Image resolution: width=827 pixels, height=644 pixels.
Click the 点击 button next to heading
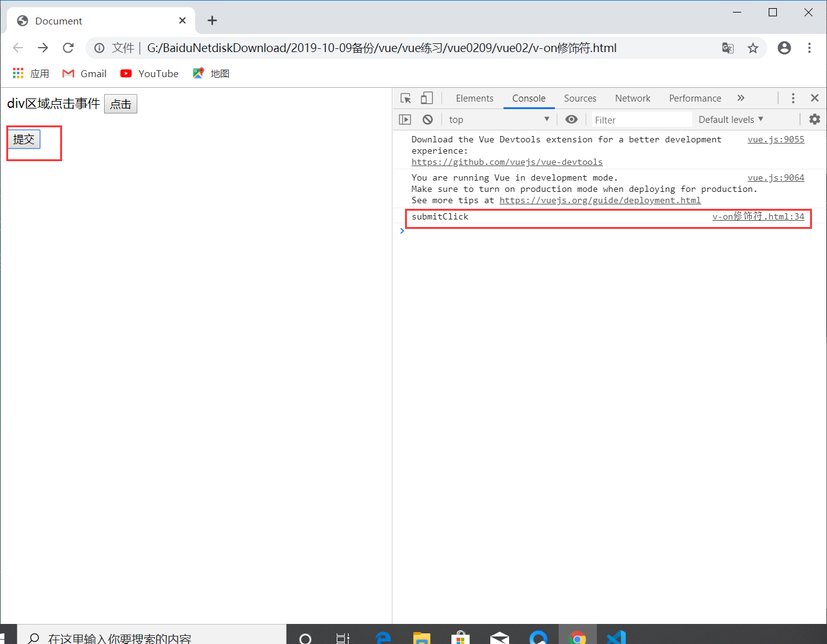coord(120,103)
